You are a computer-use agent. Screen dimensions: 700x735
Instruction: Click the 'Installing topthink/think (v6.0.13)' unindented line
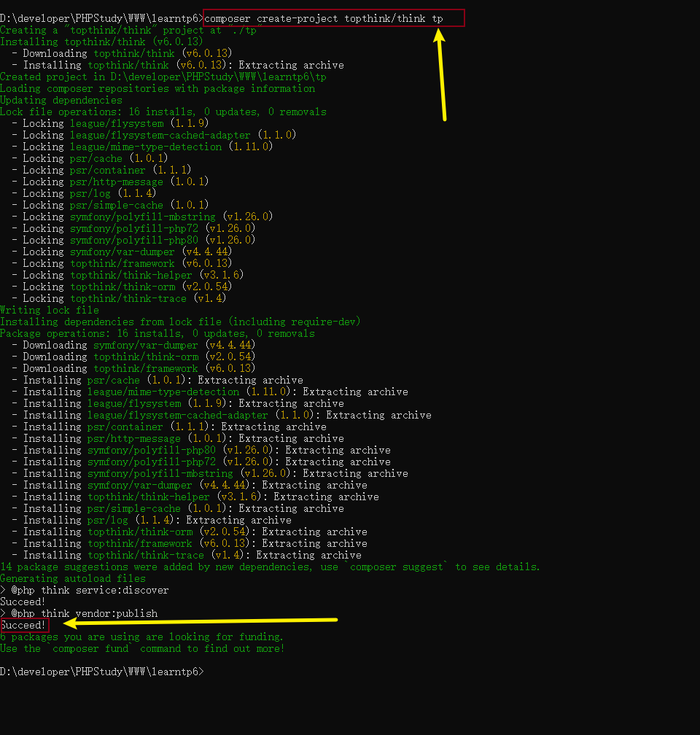(x=101, y=42)
